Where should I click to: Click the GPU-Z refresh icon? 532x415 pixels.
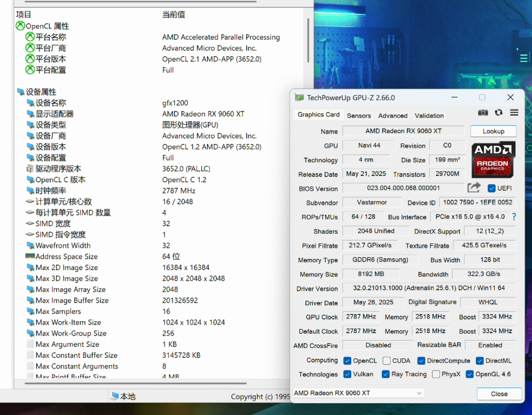pyautogui.click(x=499, y=113)
